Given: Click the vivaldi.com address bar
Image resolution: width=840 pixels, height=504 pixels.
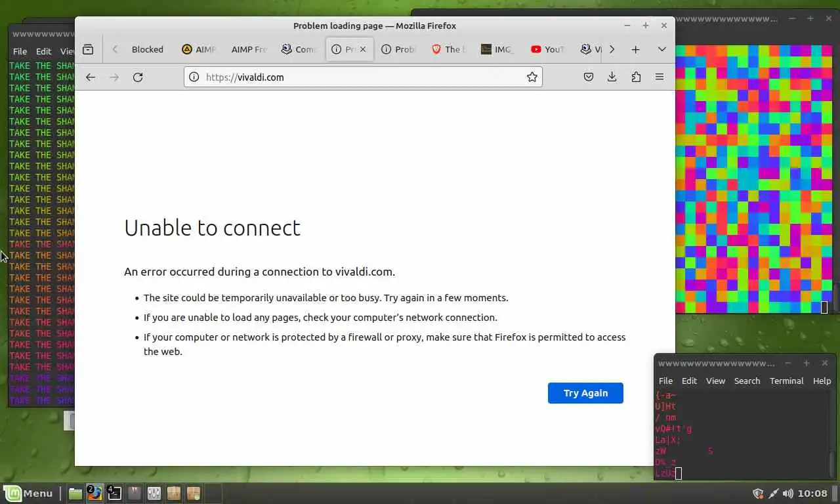Looking at the screenshot, I should point(363,77).
